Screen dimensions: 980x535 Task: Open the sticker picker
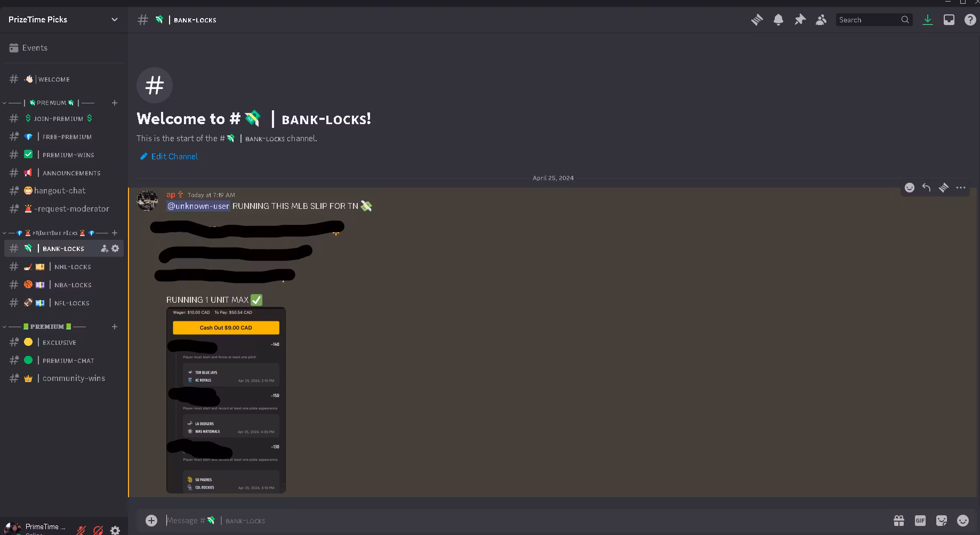[942, 521]
